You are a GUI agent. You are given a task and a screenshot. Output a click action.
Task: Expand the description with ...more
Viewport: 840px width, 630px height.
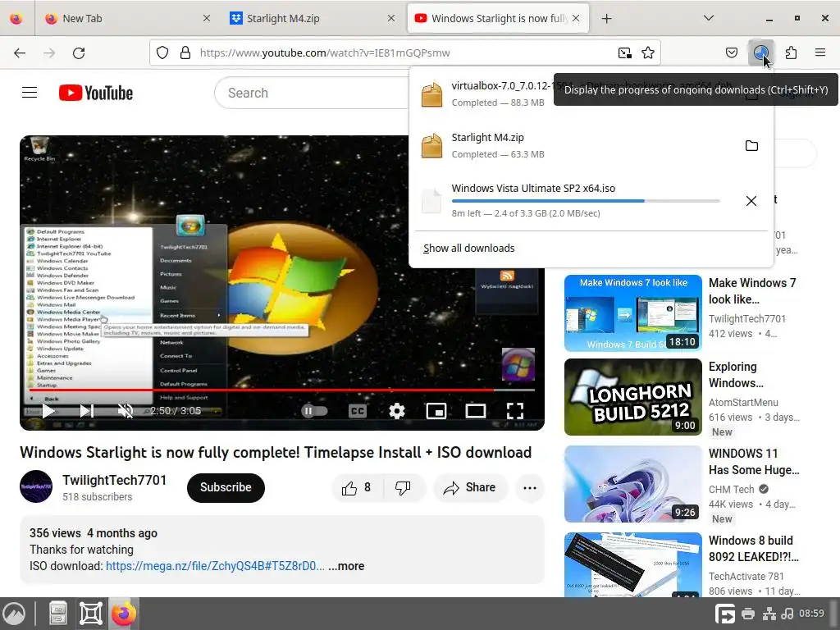[347, 566]
